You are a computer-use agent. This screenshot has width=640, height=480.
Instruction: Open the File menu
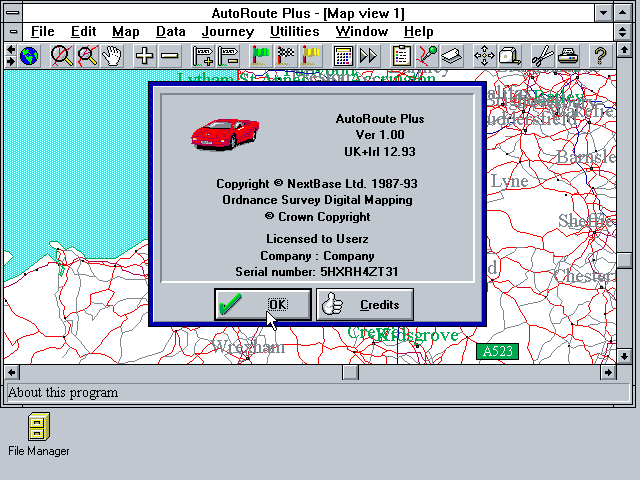[x=42, y=31]
